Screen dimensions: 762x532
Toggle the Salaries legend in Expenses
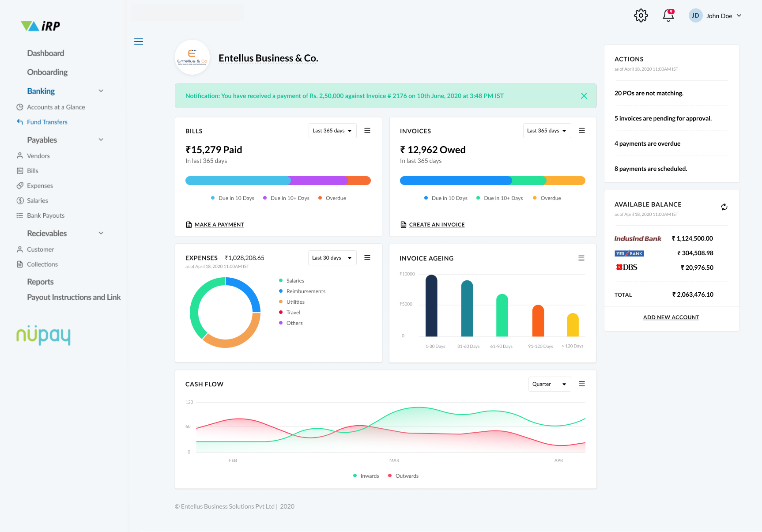pos(291,281)
